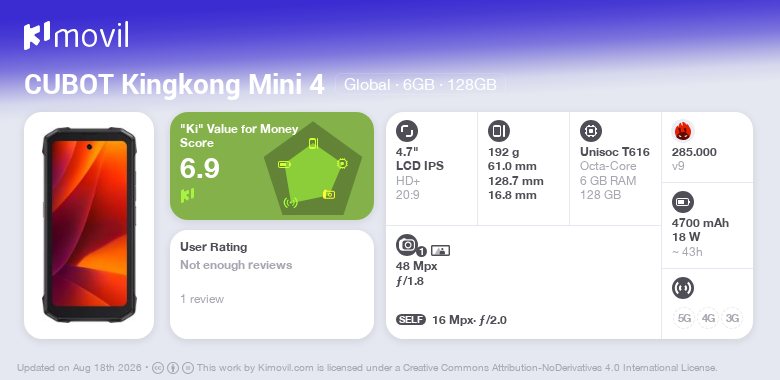The height and width of the screenshot is (380, 780).
Task: Click the battery icon in radar chart
Action: click(x=284, y=165)
